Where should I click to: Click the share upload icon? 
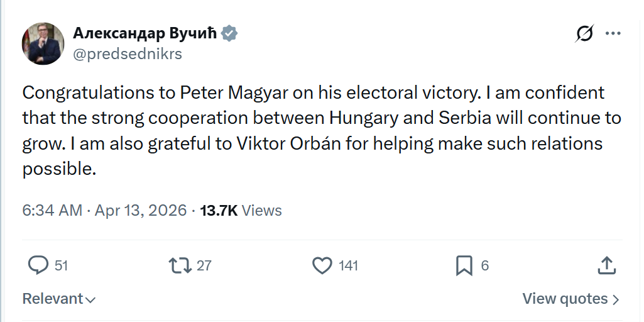click(606, 265)
